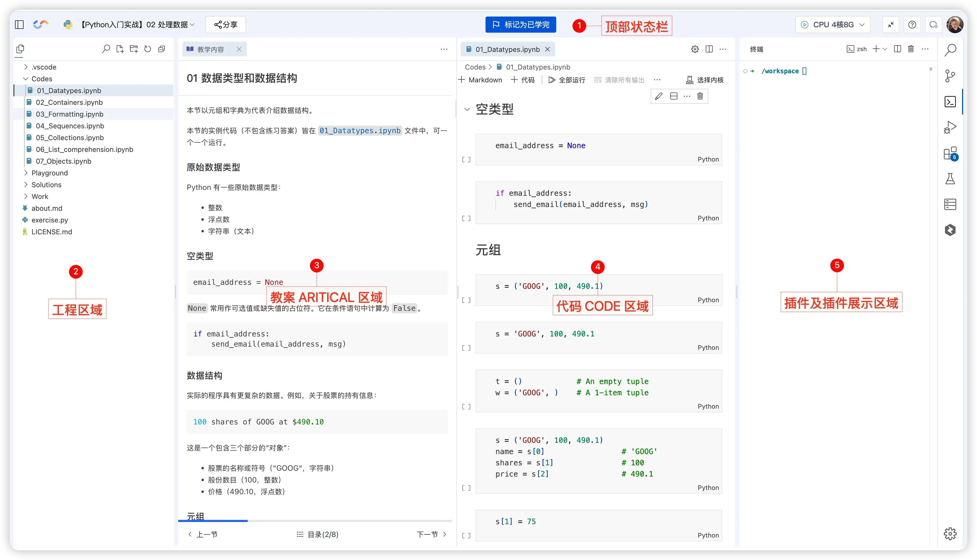Open the source control sidebar icon

pos(950,76)
